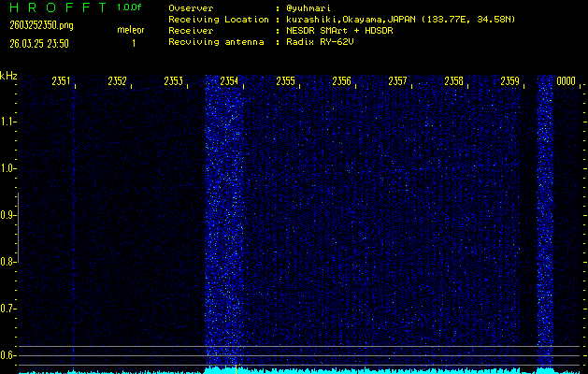The image size is (588, 374).
Task: Click the 2351 time marker
Action: (x=62, y=82)
